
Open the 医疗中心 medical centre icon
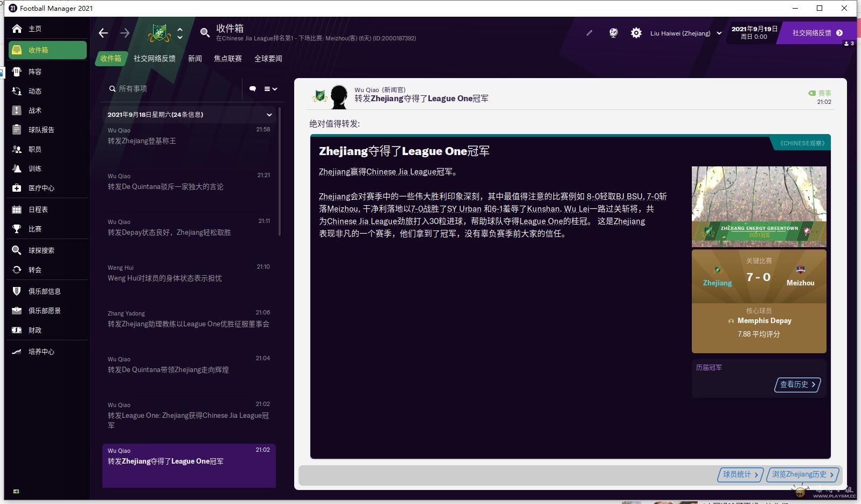coord(17,188)
